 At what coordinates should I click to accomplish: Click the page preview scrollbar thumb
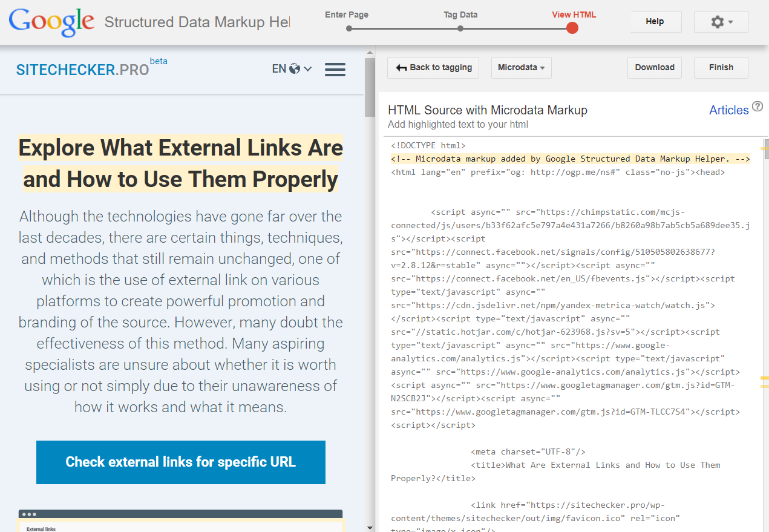pyautogui.click(x=370, y=88)
